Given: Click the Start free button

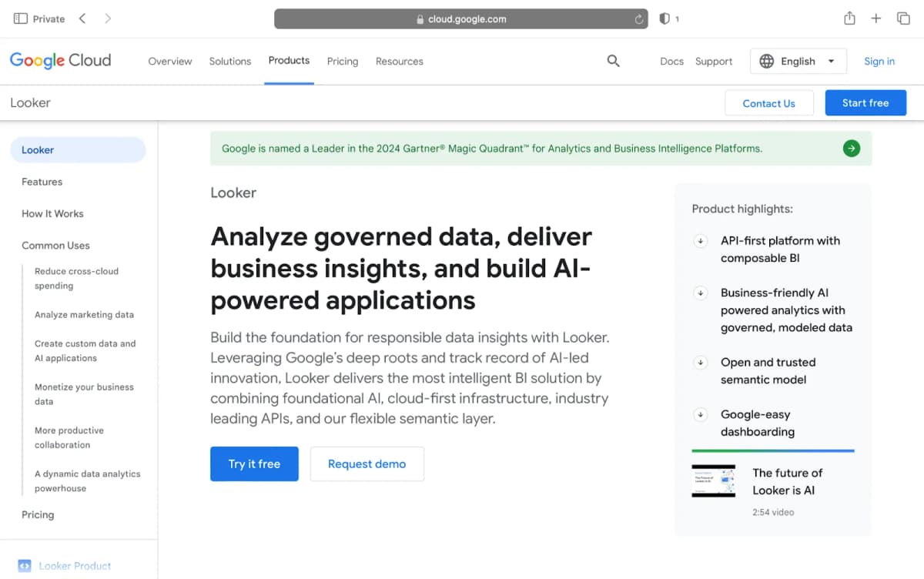Looking at the screenshot, I should (x=865, y=103).
